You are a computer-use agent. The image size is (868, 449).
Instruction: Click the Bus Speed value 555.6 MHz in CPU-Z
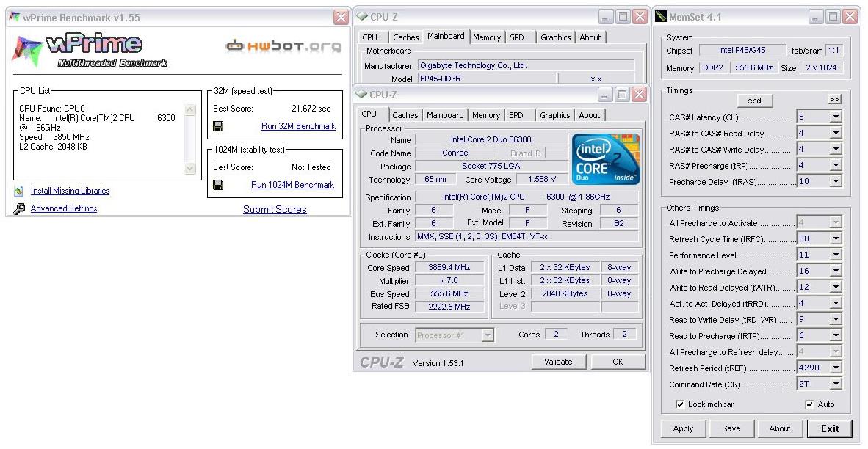pyautogui.click(x=449, y=293)
